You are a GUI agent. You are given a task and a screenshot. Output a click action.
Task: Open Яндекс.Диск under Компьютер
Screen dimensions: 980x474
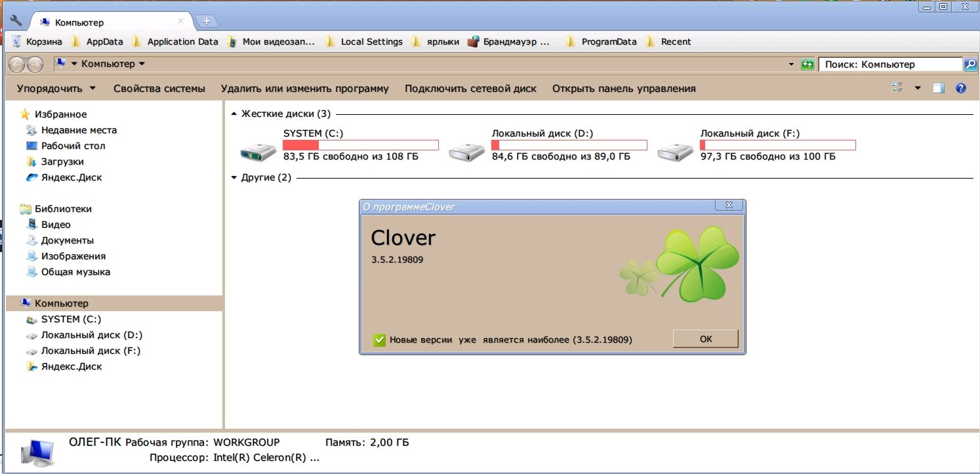point(71,366)
